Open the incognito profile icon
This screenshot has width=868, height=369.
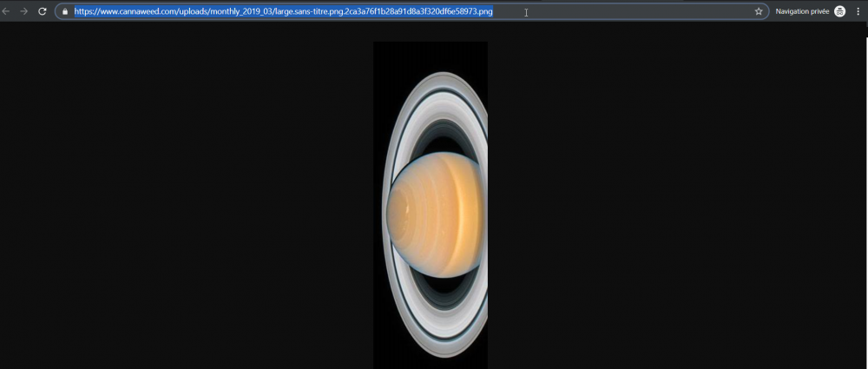coord(839,11)
